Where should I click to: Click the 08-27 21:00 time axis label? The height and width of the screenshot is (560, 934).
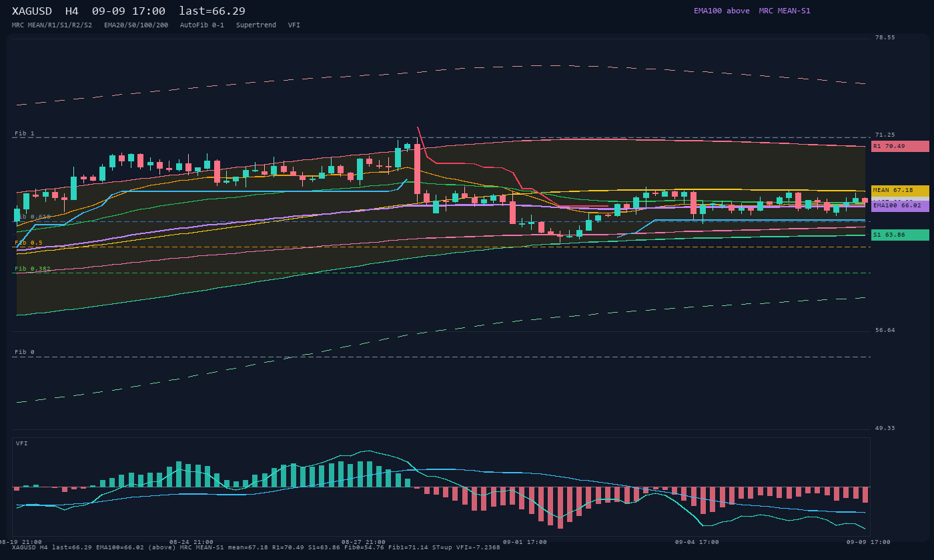[364, 542]
